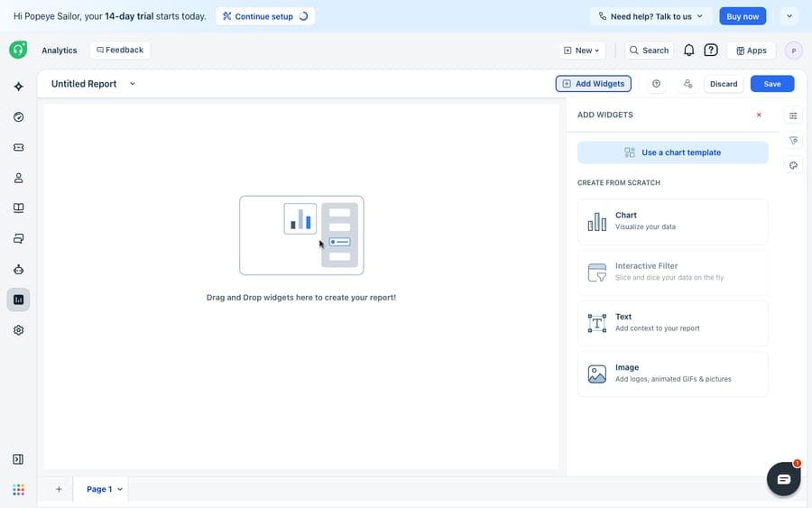Open the widget settings sliders icon on right rail
This screenshot has height=508, width=812.
(793, 115)
